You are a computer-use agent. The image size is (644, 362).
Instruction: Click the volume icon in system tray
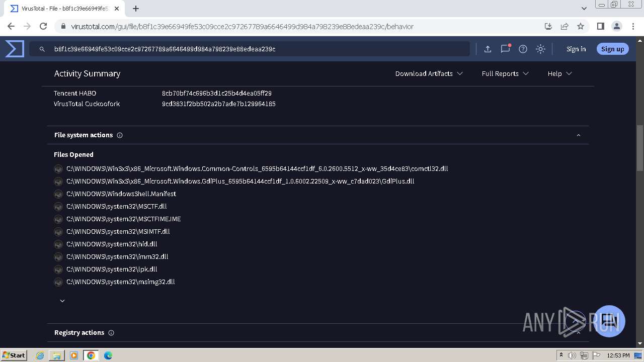point(572,355)
